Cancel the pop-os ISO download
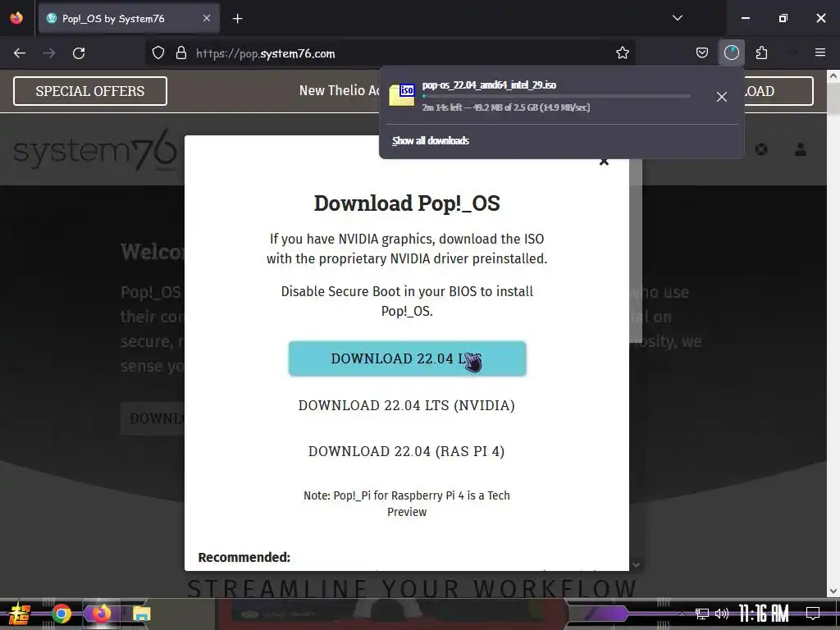840x630 pixels. click(x=722, y=97)
